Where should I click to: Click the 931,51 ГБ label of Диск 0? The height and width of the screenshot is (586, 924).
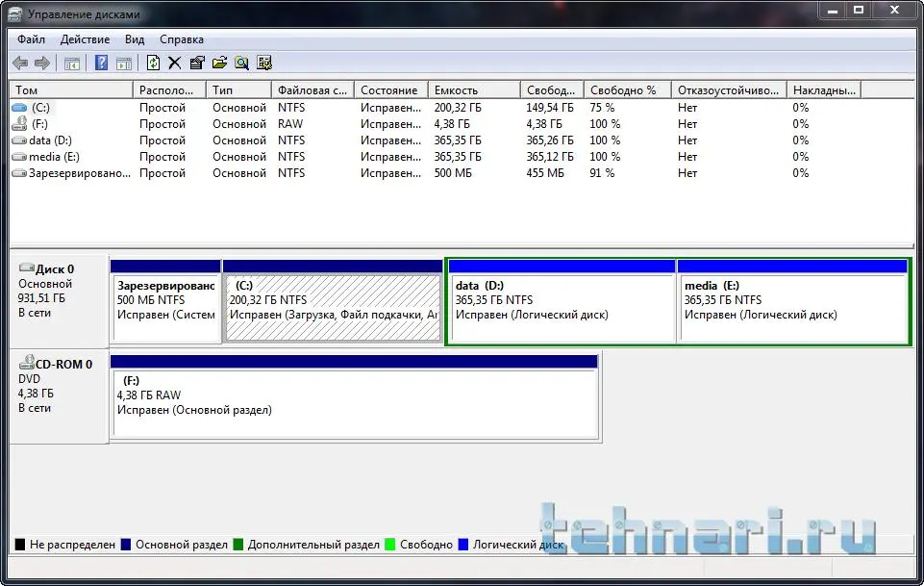click(41, 297)
